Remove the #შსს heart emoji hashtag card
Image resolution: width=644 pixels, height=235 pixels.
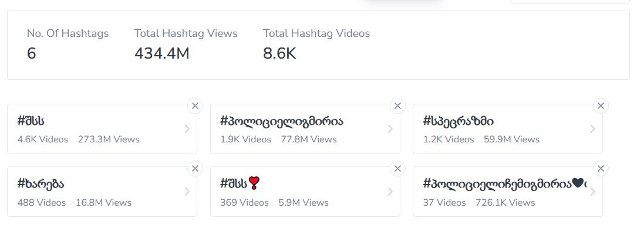point(397,169)
